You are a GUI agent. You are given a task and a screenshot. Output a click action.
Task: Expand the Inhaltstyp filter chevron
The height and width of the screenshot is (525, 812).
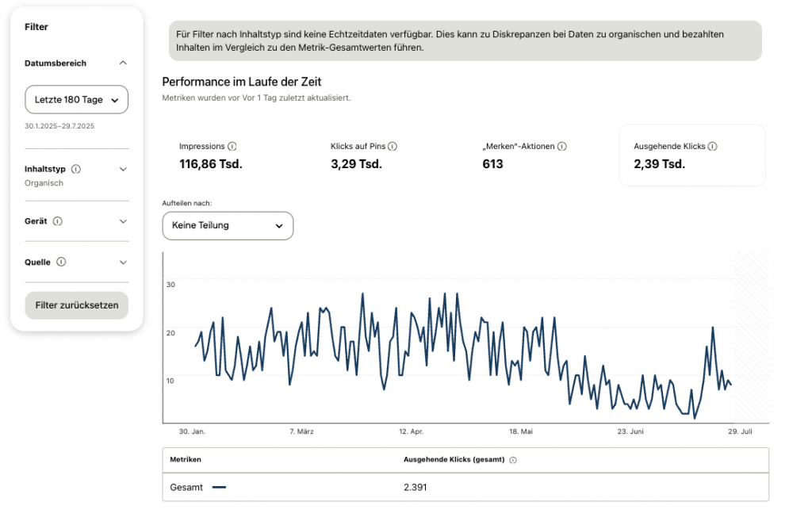(123, 169)
